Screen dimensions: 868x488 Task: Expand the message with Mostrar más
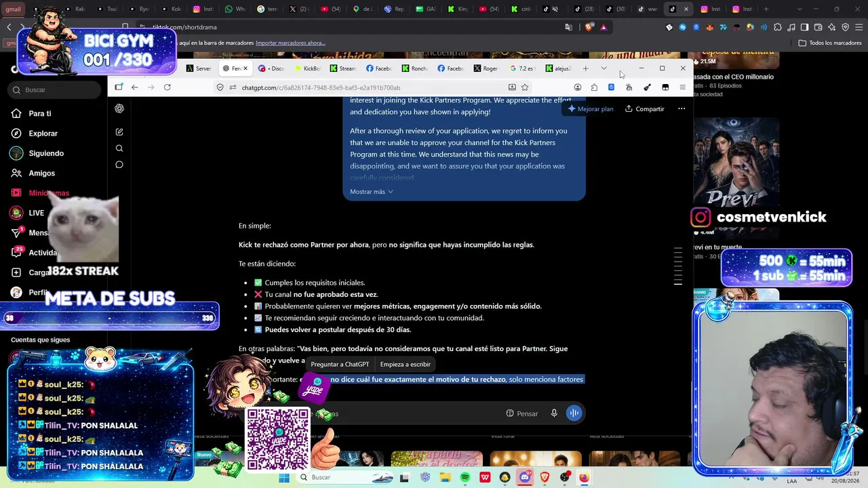(372, 192)
